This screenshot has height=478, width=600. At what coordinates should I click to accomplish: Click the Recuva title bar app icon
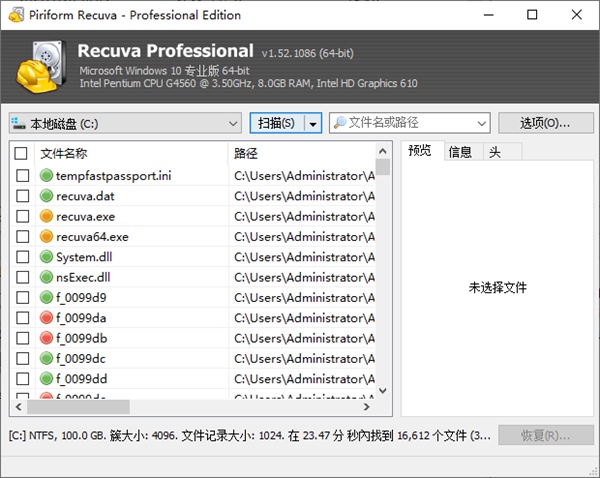tap(16, 15)
